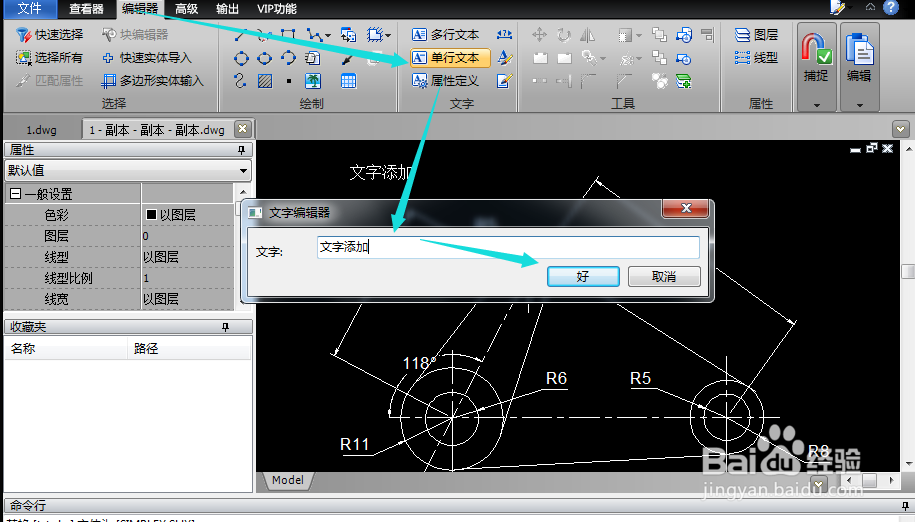Switch to the 高级 ribbon tab
The width and height of the screenshot is (915, 522).
[187, 9]
